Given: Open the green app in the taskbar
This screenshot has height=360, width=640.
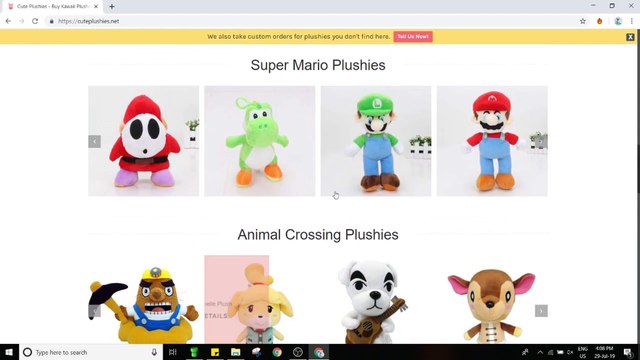Looking at the screenshot, I should coord(194,352).
